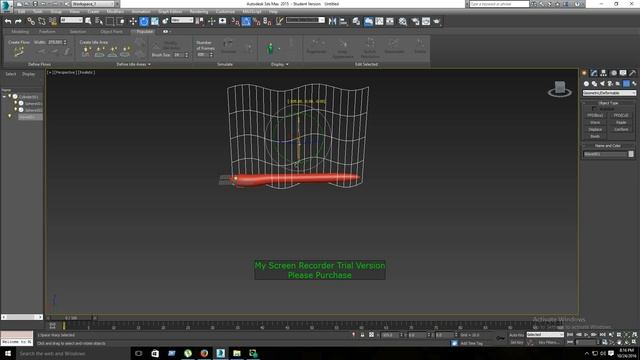This screenshot has height=360, width=640.
Task: Click the Redo arrow in main toolbar
Action: pyautogui.click(x=18, y=21)
